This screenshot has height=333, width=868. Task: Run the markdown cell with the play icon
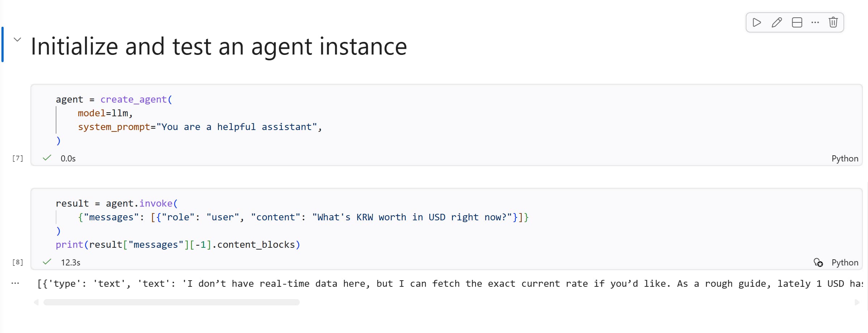757,22
